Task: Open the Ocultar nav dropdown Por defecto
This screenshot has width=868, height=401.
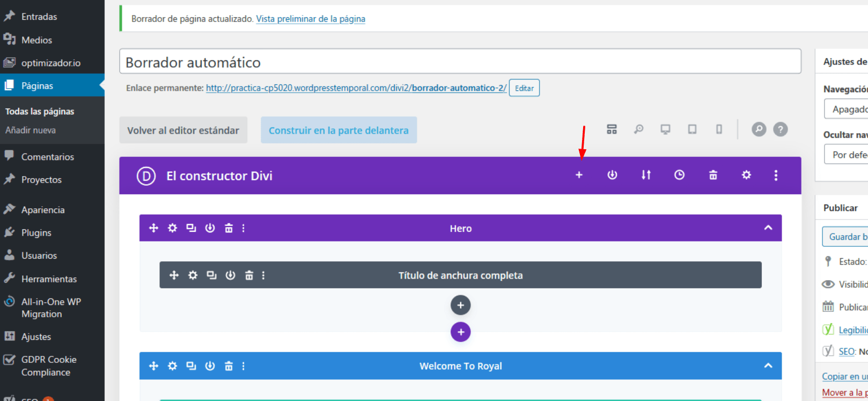Action: point(846,155)
